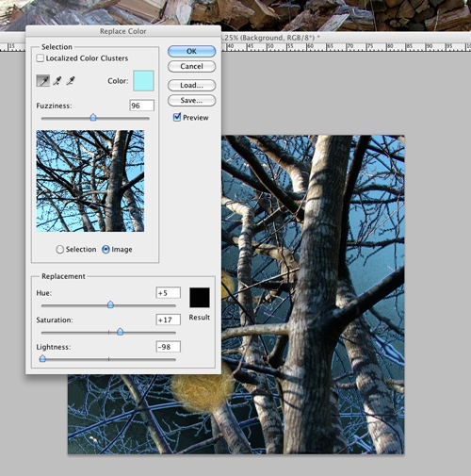The height and width of the screenshot is (476, 471).
Task: Open the Load... dialog button
Action: [x=191, y=85]
